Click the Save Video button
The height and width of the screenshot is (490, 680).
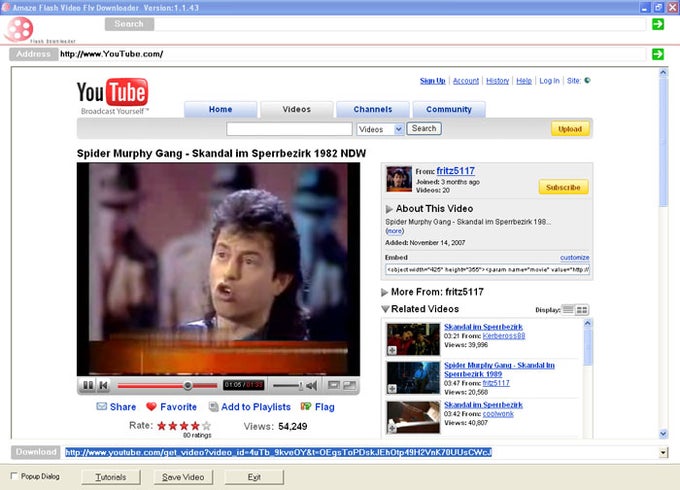[183, 477]
